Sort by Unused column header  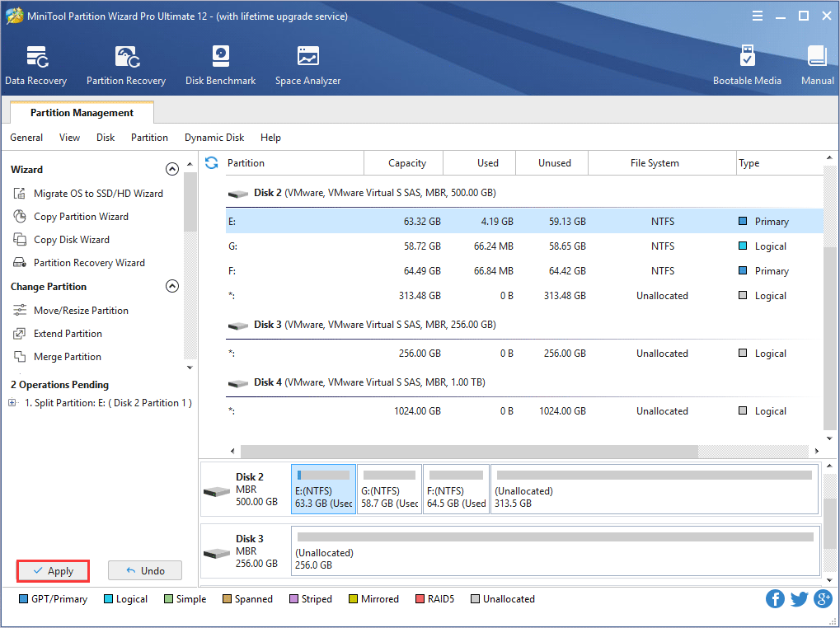pos(551,162)
